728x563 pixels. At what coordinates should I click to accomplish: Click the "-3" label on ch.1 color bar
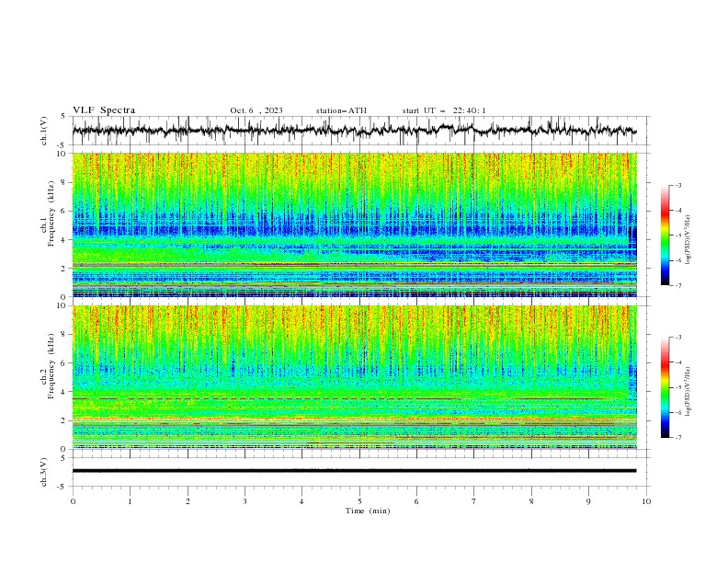[x=677, y=185]
